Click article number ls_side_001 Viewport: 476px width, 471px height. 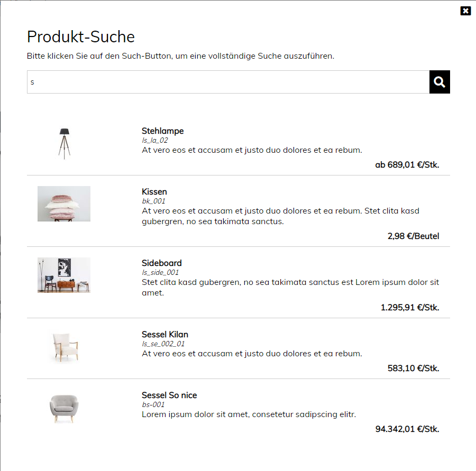[x=160, y=272]
